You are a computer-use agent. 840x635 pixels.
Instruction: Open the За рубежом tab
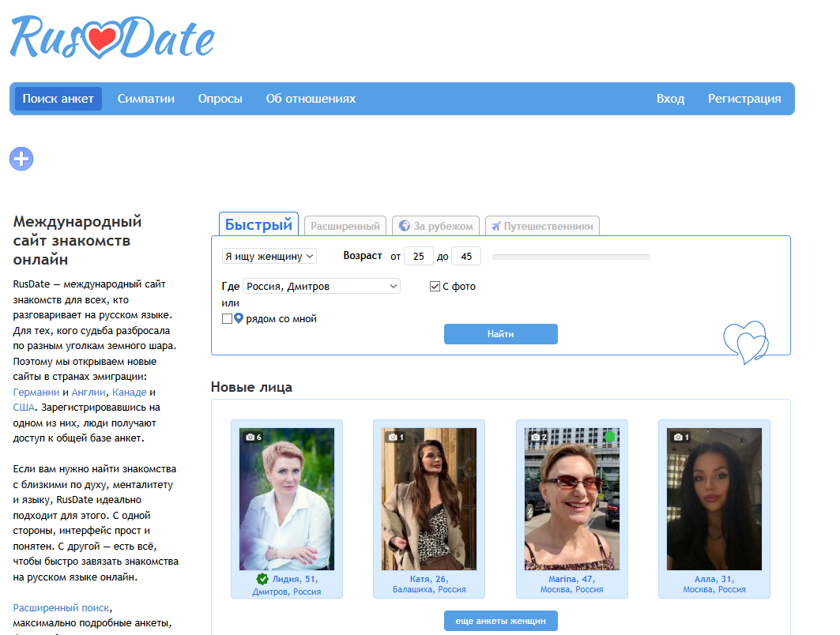[436, 226]
